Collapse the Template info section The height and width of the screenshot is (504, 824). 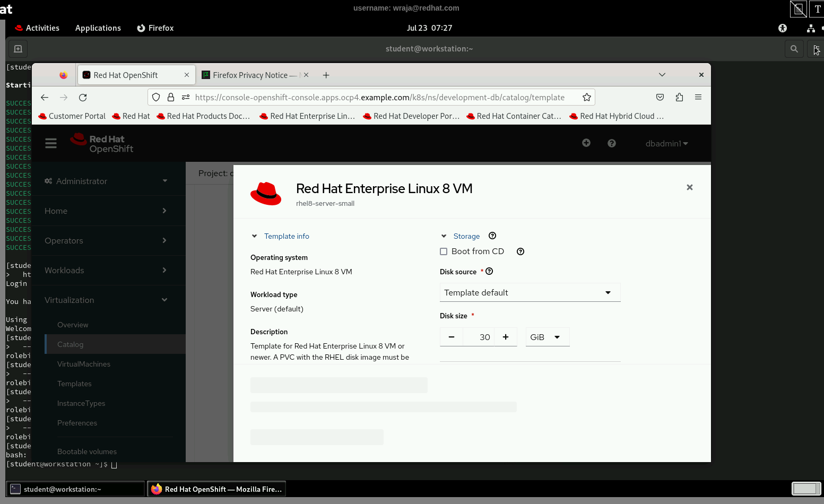[255, 237]
